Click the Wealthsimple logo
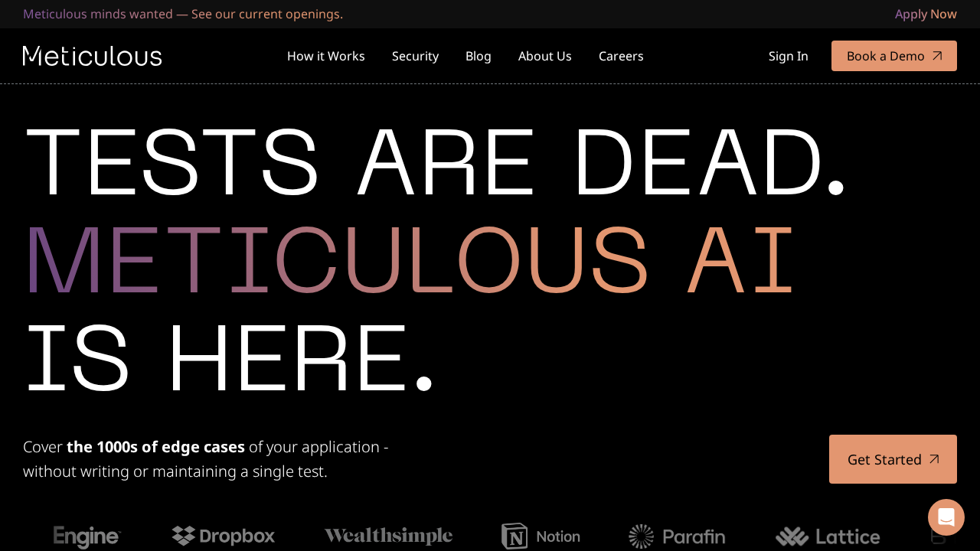This screenshot has height=551, width=980. [388, 536]
